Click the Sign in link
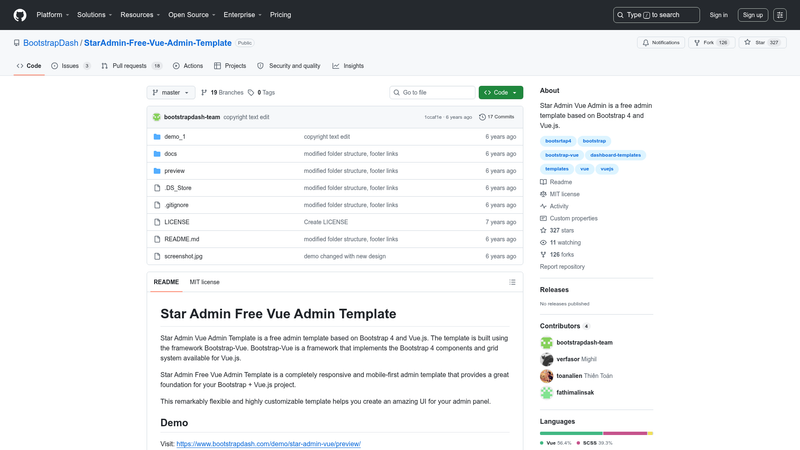The height and width of the screenshot is (450, 800). (x=718, y=15)
